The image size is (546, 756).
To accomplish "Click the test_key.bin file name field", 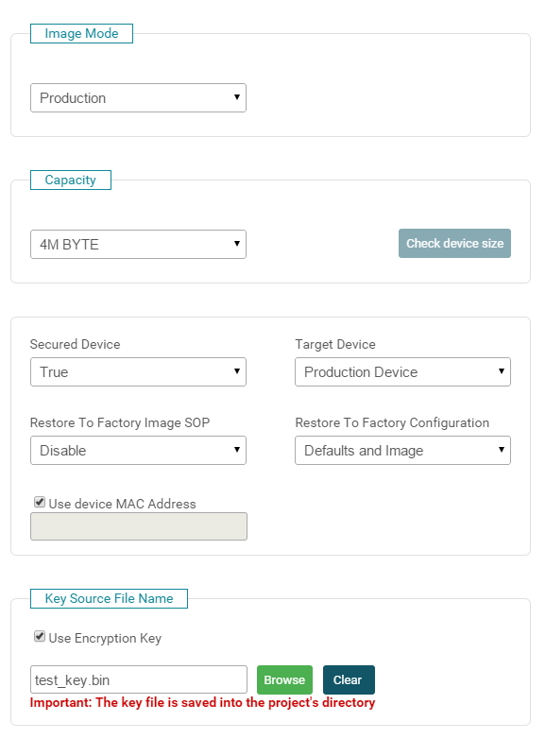I will pos(139,679).
